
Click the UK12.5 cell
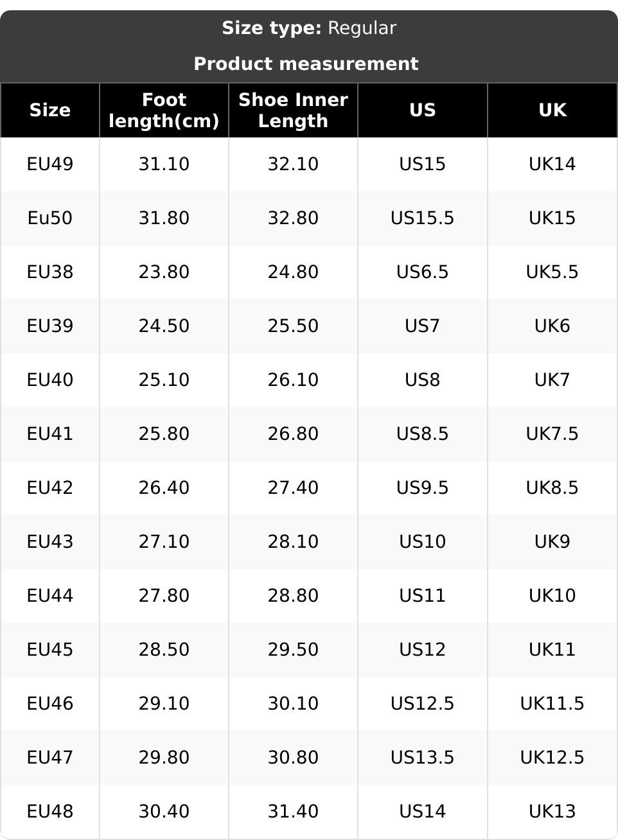[x=552, y=758]
